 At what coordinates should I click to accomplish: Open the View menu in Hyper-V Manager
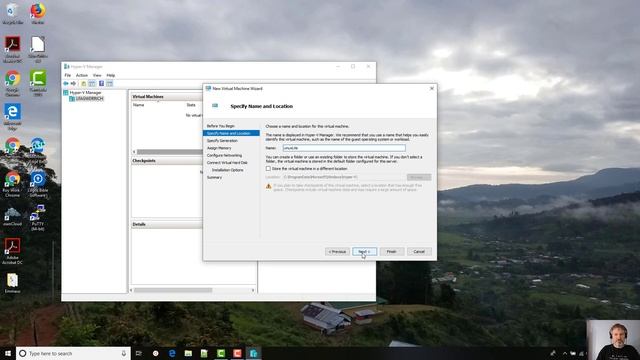97,76
